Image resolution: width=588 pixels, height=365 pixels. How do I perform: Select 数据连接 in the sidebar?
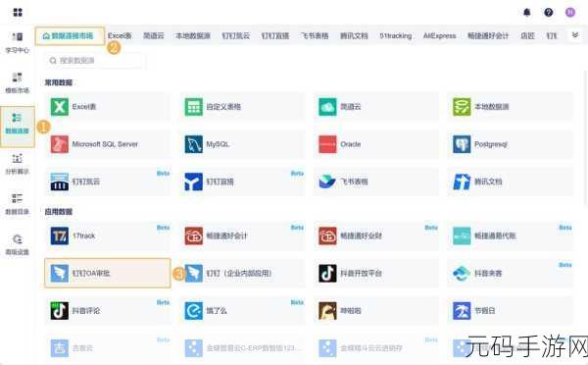pos(18,127)
